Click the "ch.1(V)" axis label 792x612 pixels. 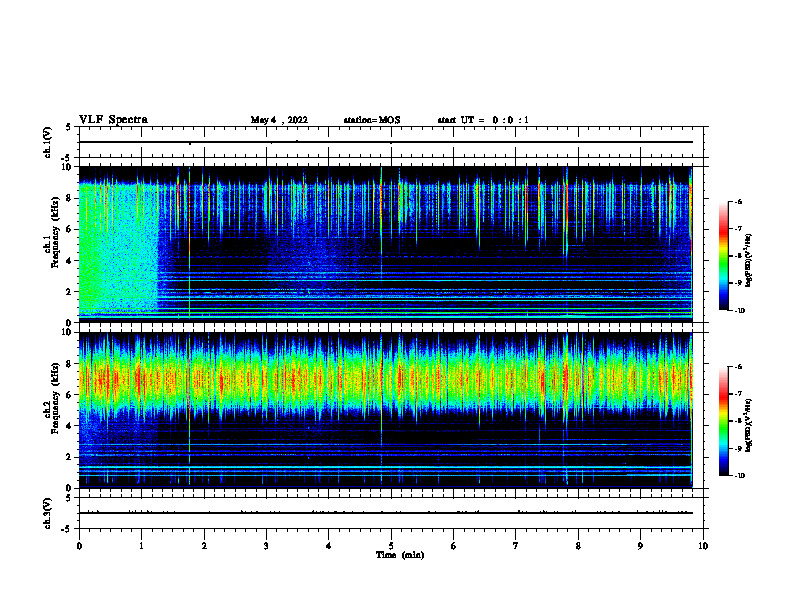click(x=47, y=142)
